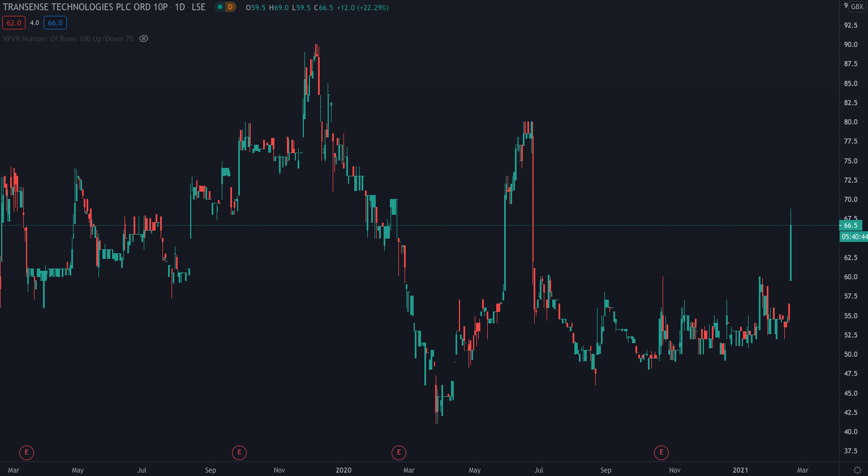
Task: Click the 05:40:44 bar countdown label
Action: (x=854, y=236)
